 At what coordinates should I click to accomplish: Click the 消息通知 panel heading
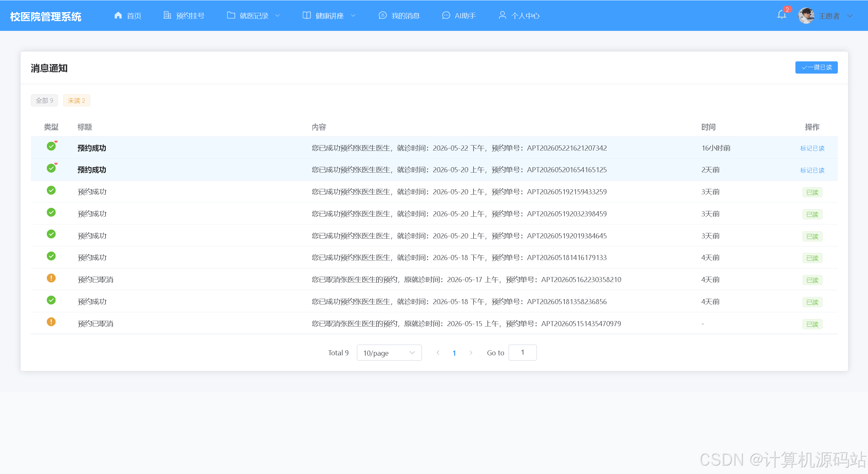(49, 68)
